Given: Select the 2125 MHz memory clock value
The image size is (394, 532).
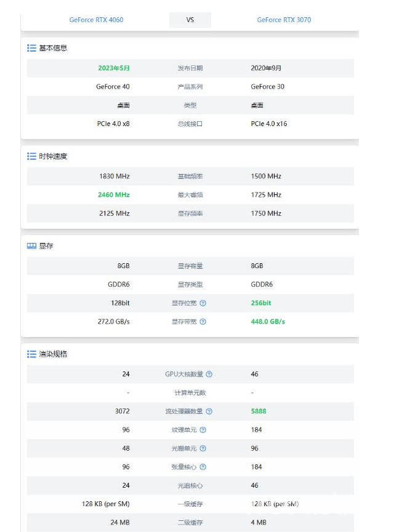Looking at the screenshot, I should pyautogui.click(x=115, y=213).
